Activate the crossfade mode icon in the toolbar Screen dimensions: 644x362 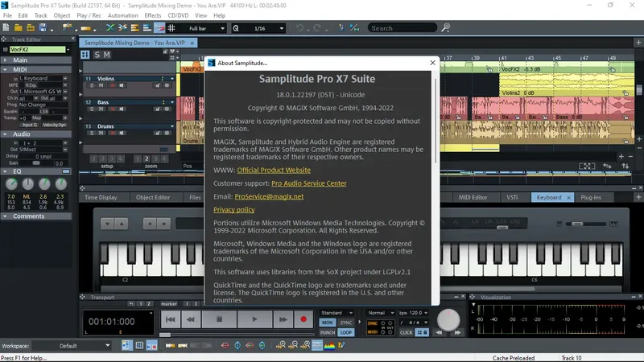coord(110,28)
